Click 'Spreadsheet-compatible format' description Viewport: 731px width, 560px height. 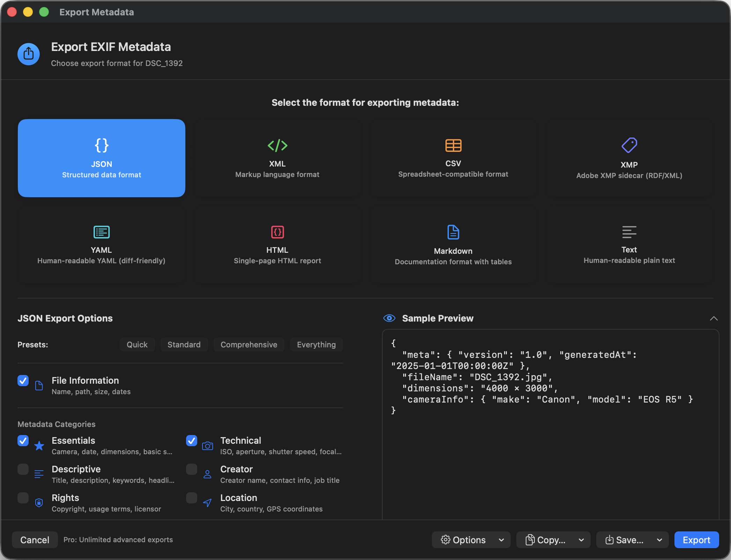tap(453, 174)
